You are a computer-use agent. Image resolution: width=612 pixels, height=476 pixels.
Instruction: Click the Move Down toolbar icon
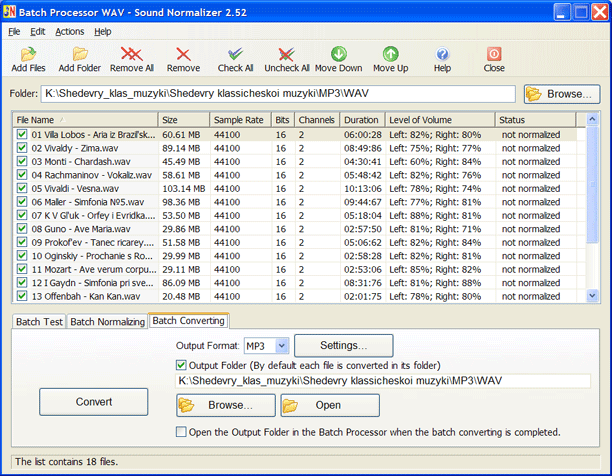pos(338,54)
